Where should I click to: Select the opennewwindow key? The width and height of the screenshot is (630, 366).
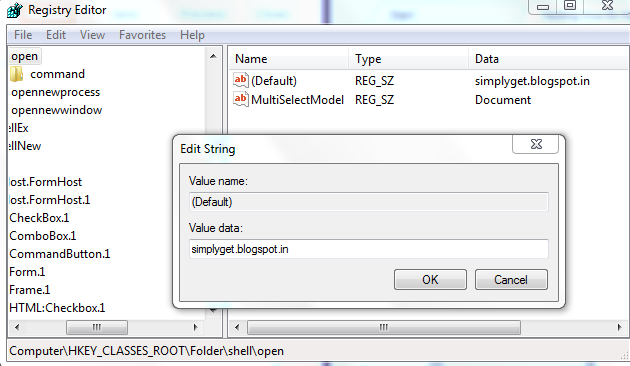[57, 110]
